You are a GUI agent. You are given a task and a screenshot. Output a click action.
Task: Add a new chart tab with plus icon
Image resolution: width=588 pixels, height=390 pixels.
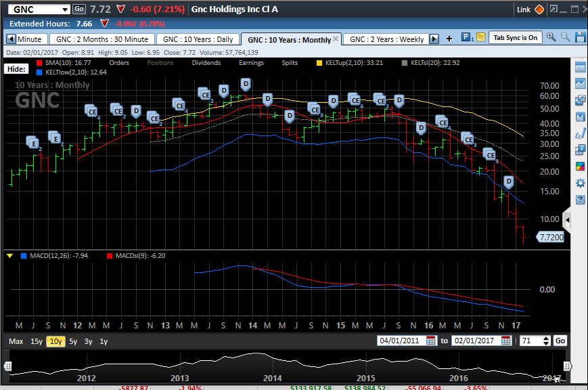(449, 39)
